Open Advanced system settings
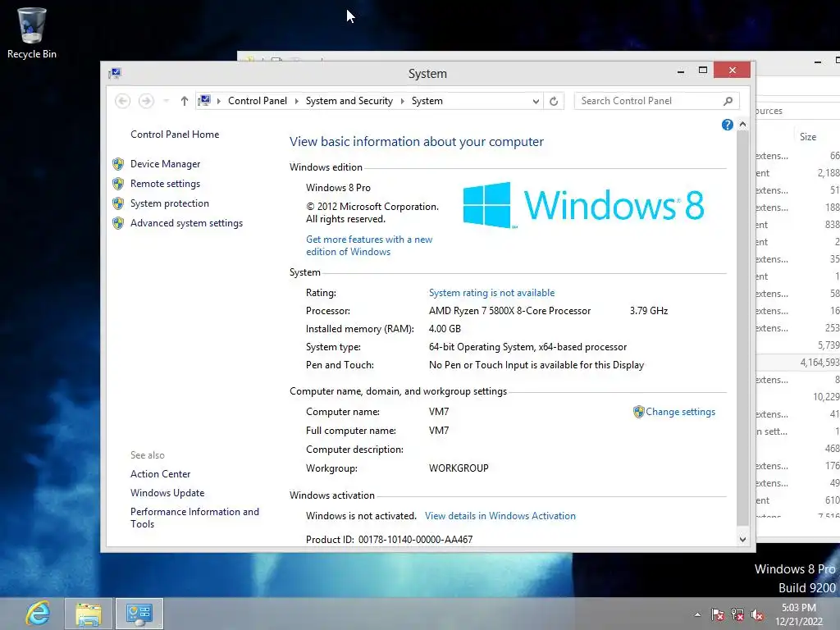Viewport: 840px width, 630px height. (x=186, y=223)
